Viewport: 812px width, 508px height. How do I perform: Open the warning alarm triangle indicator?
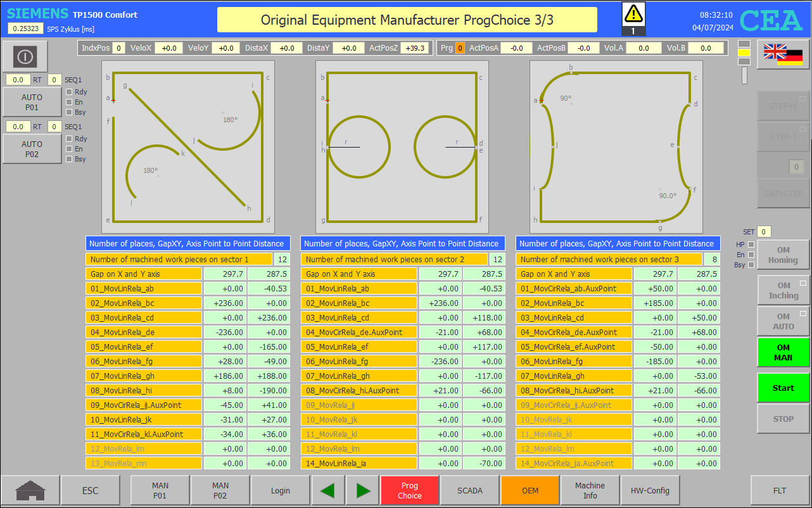pos(633,14)
